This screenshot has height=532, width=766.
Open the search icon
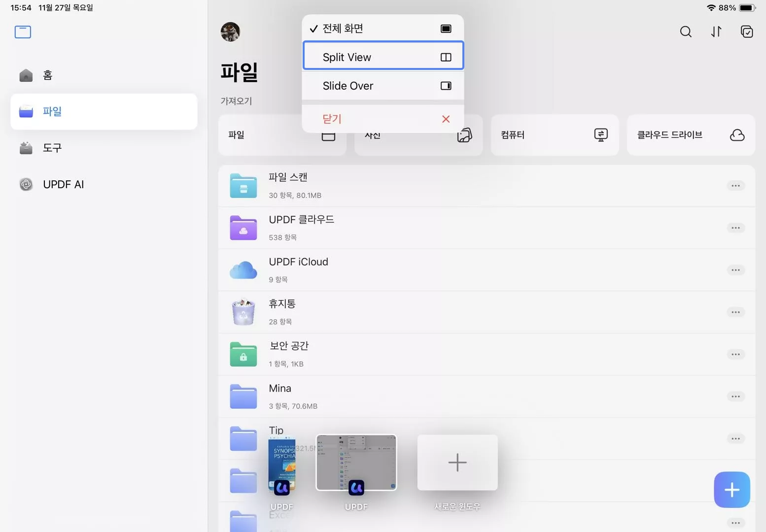click(686, 32)
